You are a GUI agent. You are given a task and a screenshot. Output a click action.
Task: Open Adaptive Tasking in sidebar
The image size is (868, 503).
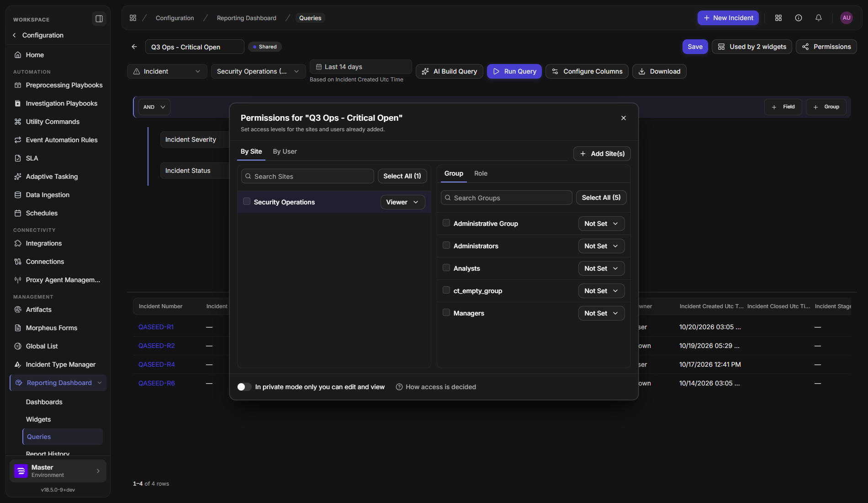(58, 177)
